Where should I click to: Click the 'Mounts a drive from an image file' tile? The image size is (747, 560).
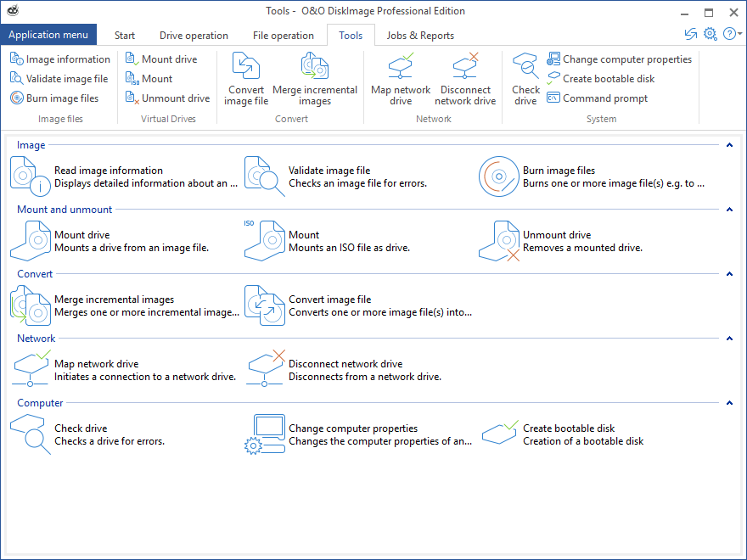point(110,241)
